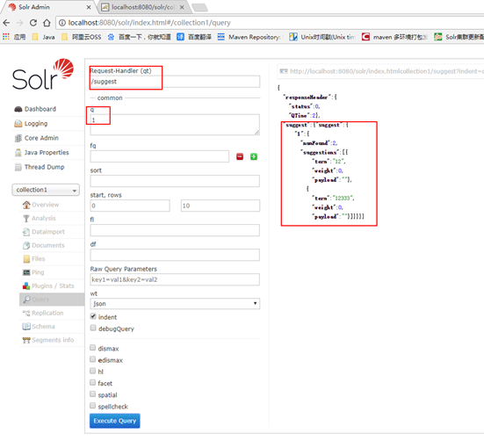Click the site info icon in address bar

pos(62,23)
